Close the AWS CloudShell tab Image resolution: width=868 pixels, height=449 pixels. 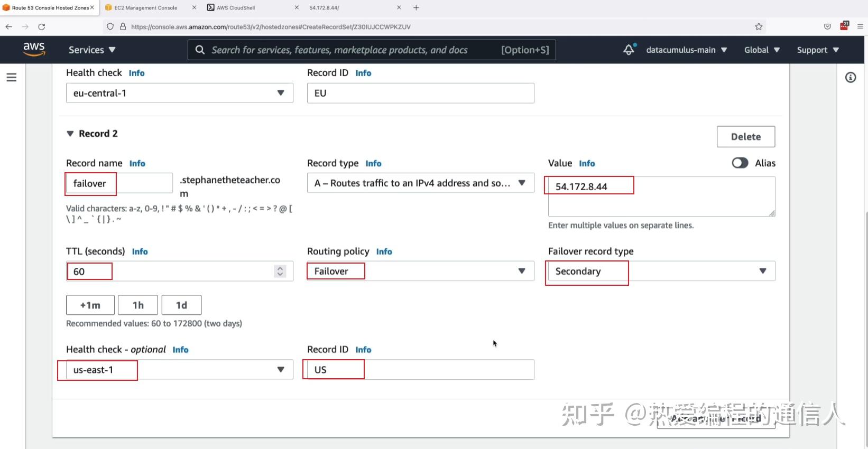[297, 7]
